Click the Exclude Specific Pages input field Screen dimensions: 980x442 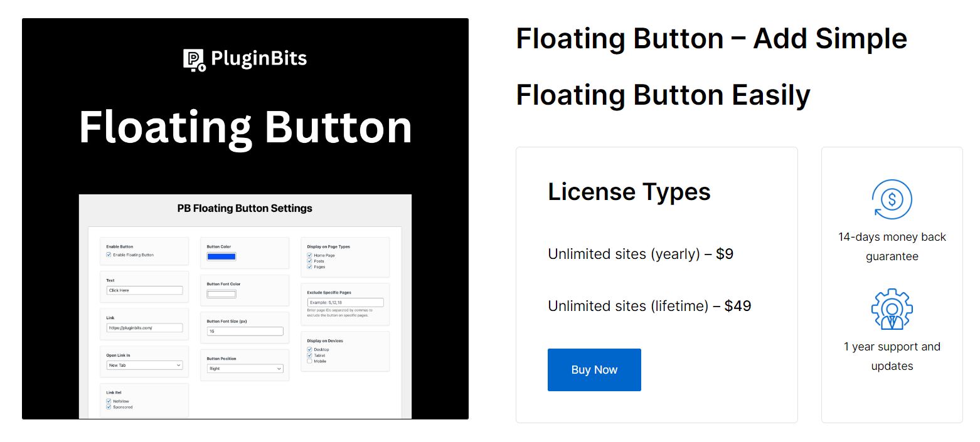pyautogui.click(x=345, y=302)
